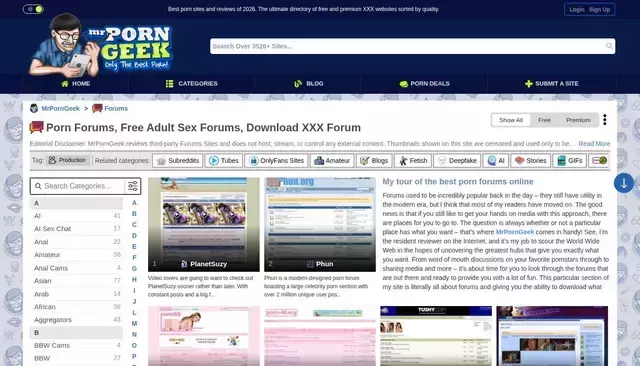Open category filter settings icon

pyautogui.click(x=133, y=186)
